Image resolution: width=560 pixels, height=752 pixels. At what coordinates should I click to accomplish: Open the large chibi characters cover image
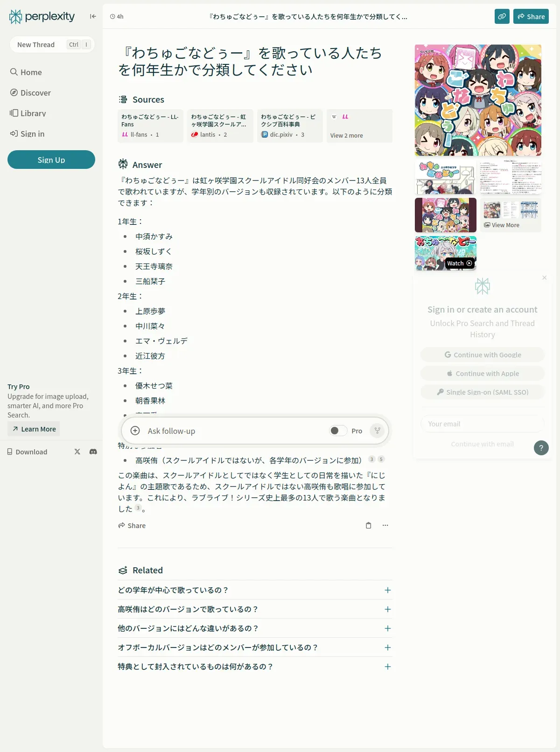(478, 100)
